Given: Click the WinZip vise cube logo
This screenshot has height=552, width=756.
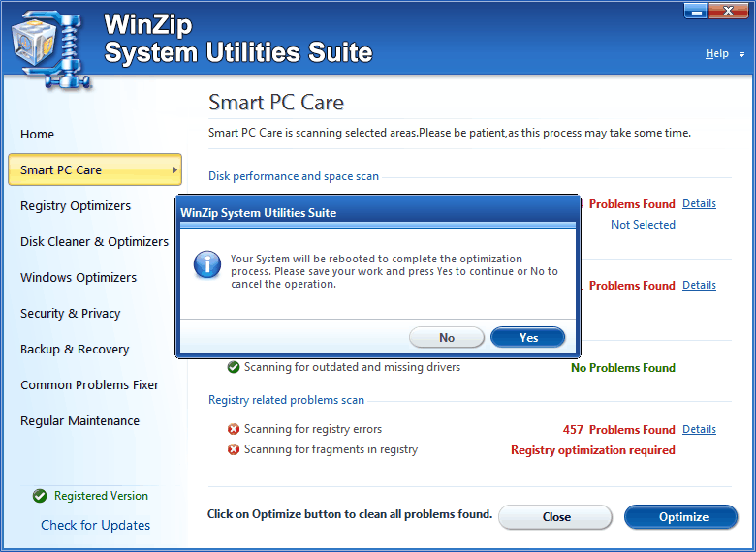Looking at the screenshot, I should tap(50, 50).
